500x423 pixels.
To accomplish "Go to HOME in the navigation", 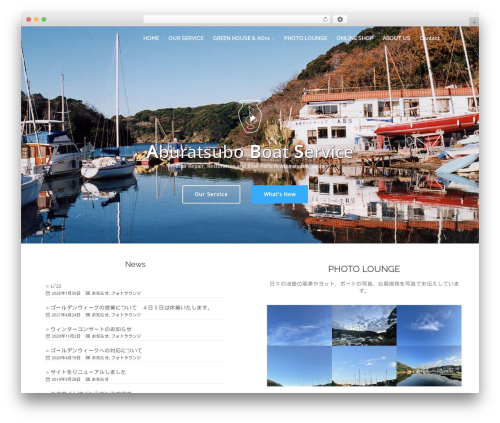I will 151,38.
